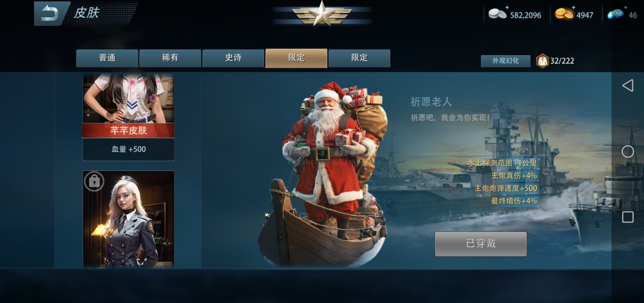Click the blue diamond gems icon
Image resolution: width=644 pixels, height=303 pixels.
tap(616, 14)
